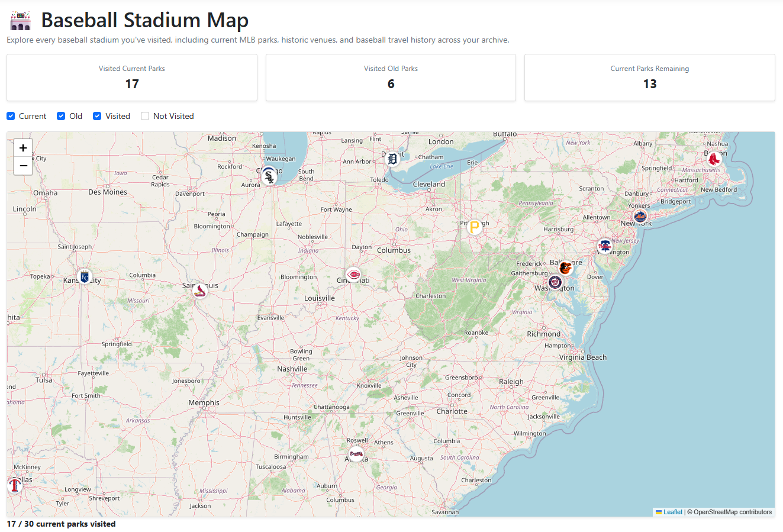Click the Cleveland city label
This screenshot has width=783, height=532.
click(429, 184)
